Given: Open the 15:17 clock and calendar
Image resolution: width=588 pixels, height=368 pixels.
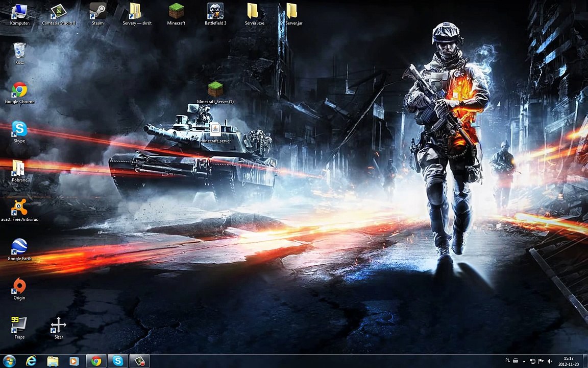Looking at the screenshot, I should pyautogui.click(x=569, y=361).
